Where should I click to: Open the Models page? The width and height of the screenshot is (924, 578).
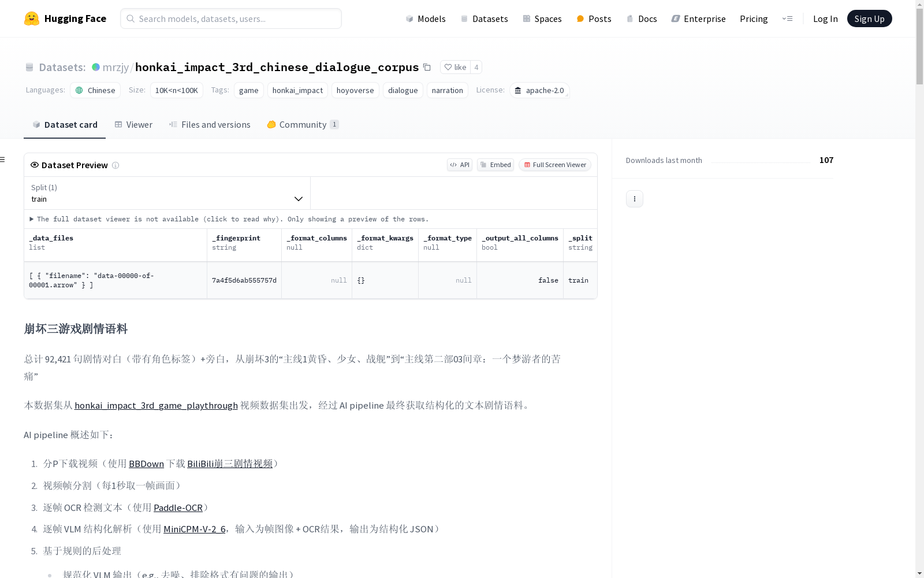pyautogui.click(x=426, y=18)
